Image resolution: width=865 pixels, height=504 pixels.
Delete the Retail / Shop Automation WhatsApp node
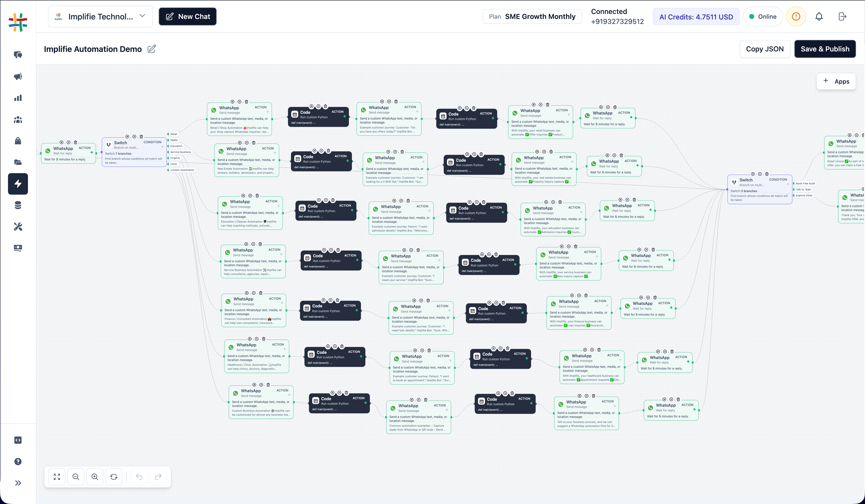247,102
